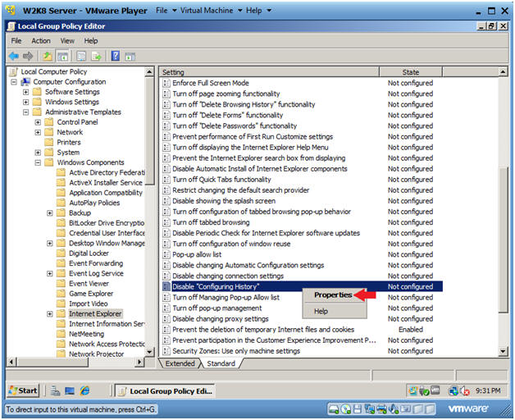Click the VMware hard disk status icon
The height and width of the screenshot is (420, 515).
pyautogui.click(x=334, y=409)
